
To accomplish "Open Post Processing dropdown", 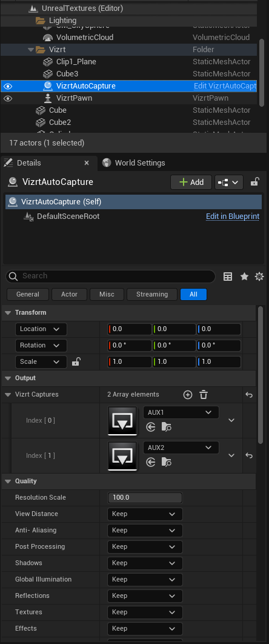I will pyautogui.click(x=145, y=546).
